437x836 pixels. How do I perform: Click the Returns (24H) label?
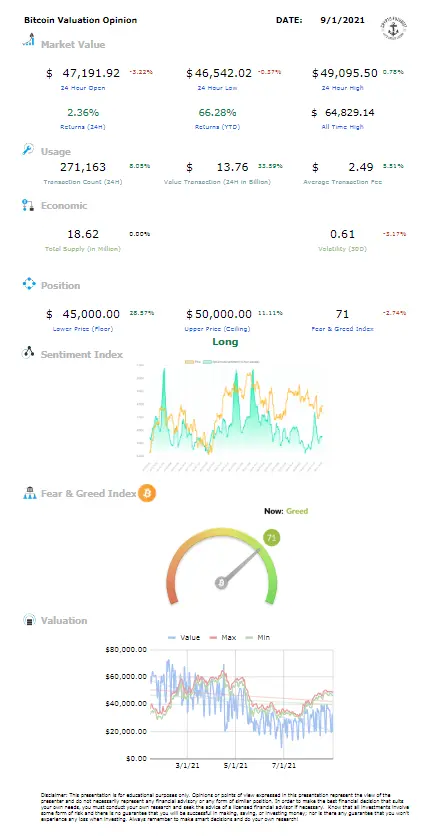pos(83,127)
